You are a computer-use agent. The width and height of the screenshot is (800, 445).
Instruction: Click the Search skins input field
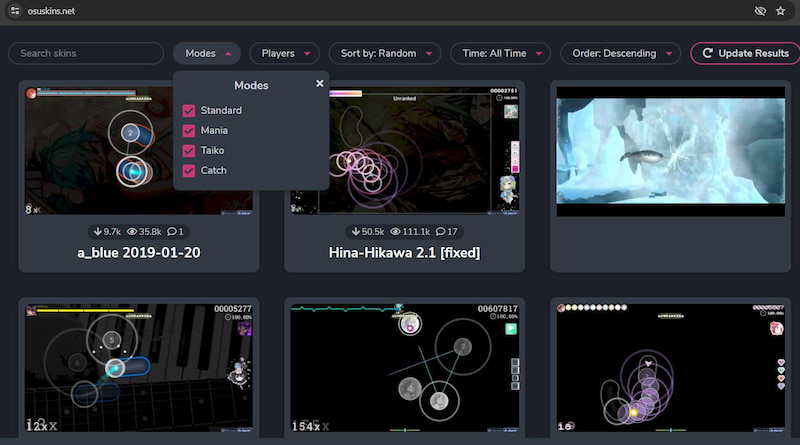click(86, 53)
